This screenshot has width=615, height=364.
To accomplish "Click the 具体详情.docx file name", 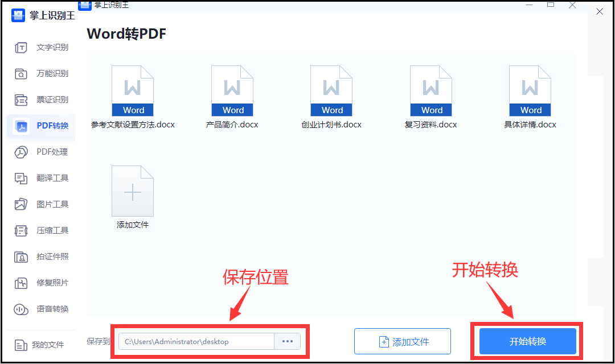I will 530,125.
